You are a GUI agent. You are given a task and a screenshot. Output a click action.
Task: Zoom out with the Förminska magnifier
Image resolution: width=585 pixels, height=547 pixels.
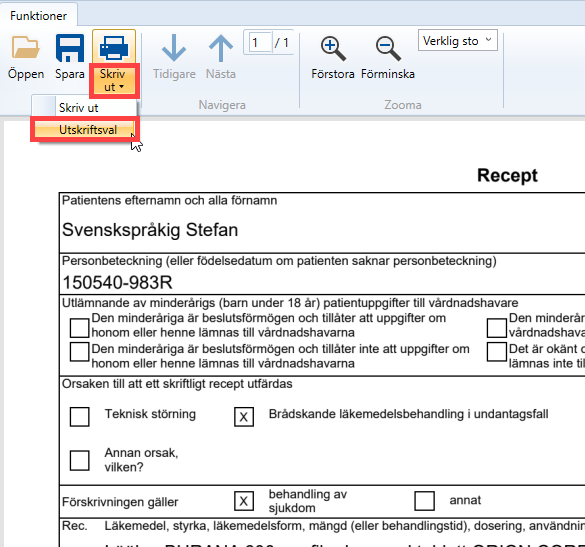pyautogui.click(x=388, y=49)
